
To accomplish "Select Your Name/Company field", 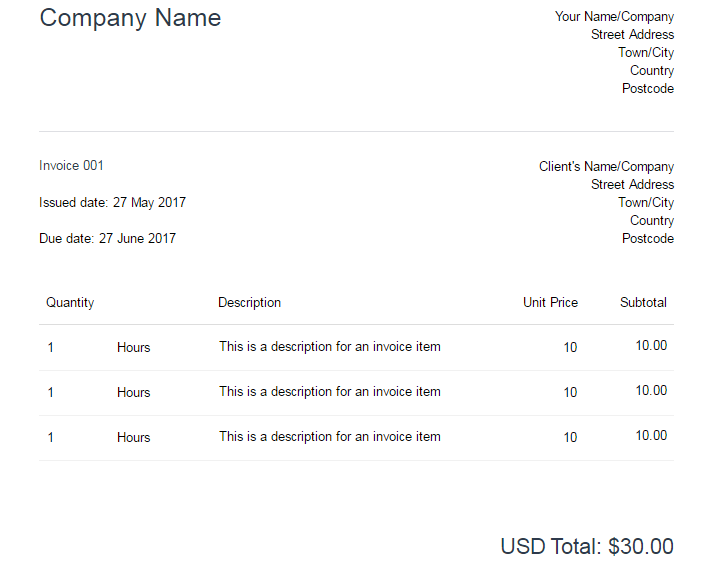I will click(614, 17).
